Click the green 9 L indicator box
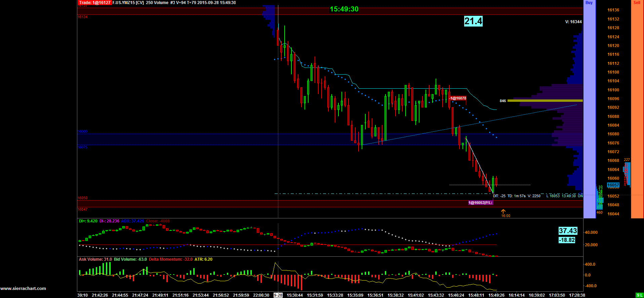 pyautogui.click(x=640, y=295)
